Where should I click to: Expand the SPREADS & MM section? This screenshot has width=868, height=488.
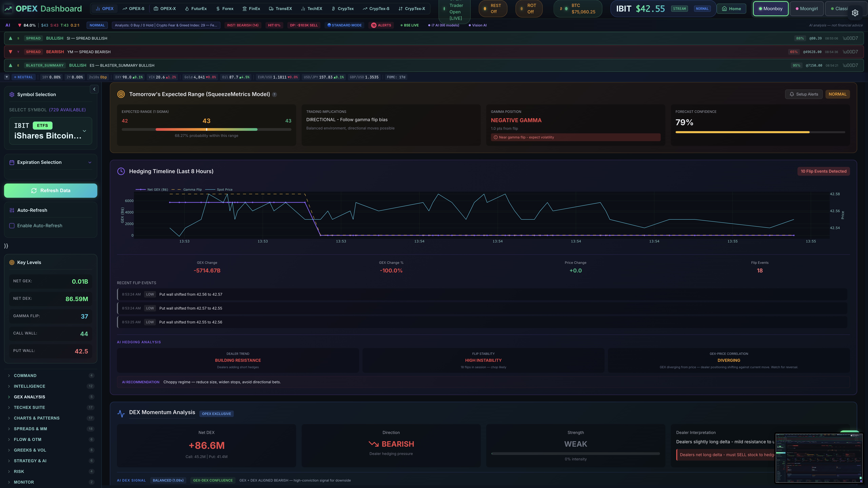[51, 429]
